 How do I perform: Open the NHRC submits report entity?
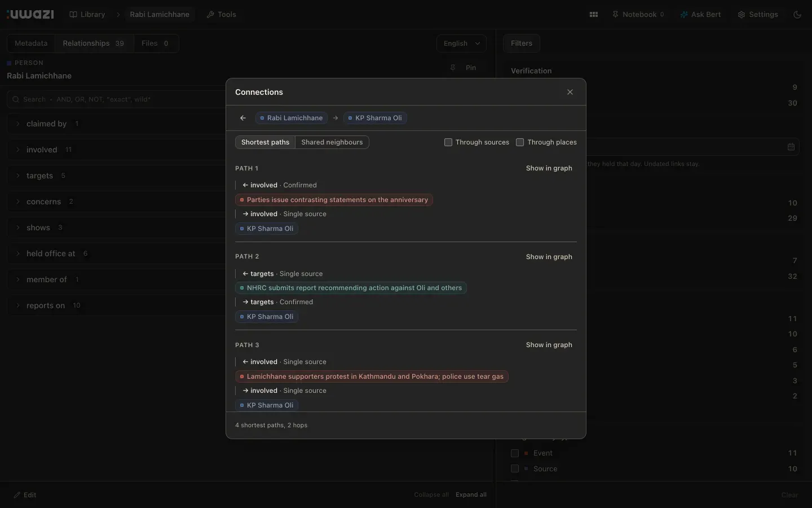point(351,288)
